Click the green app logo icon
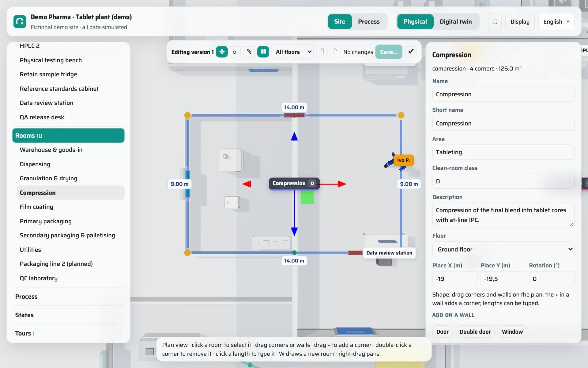The width and height of the screenshot is (588, 368). pyautogui.click(x=20, y=21)
